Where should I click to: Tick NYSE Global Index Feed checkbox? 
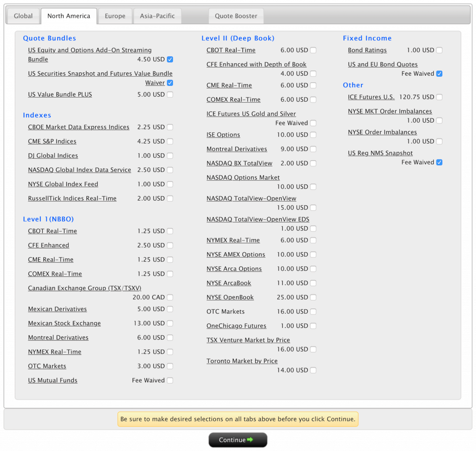coord(170,184)
